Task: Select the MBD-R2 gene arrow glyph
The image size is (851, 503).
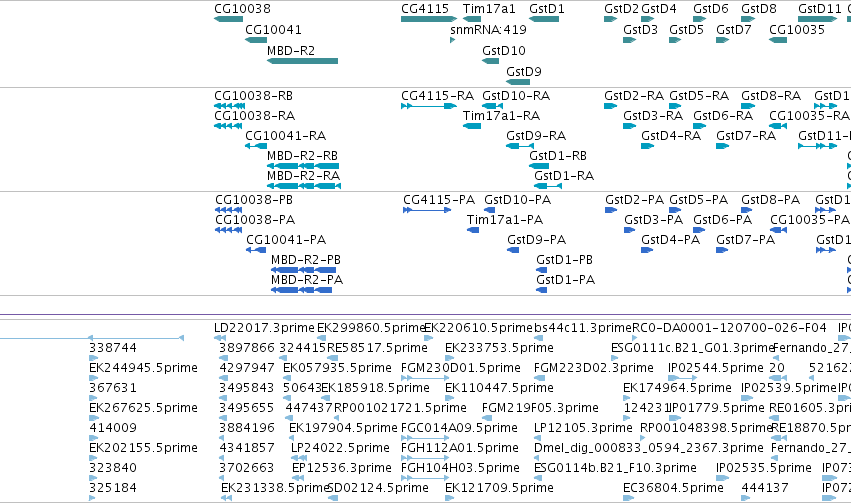Action: 302,61
